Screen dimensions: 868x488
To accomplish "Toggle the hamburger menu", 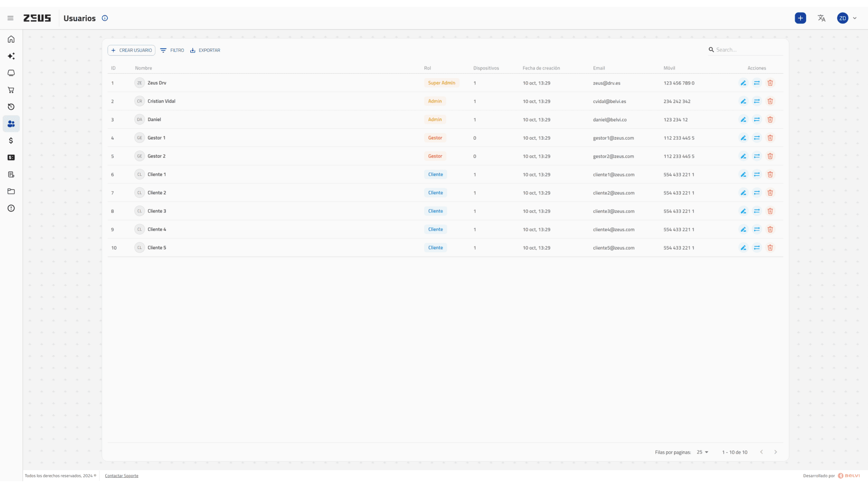I will [10, 18].
